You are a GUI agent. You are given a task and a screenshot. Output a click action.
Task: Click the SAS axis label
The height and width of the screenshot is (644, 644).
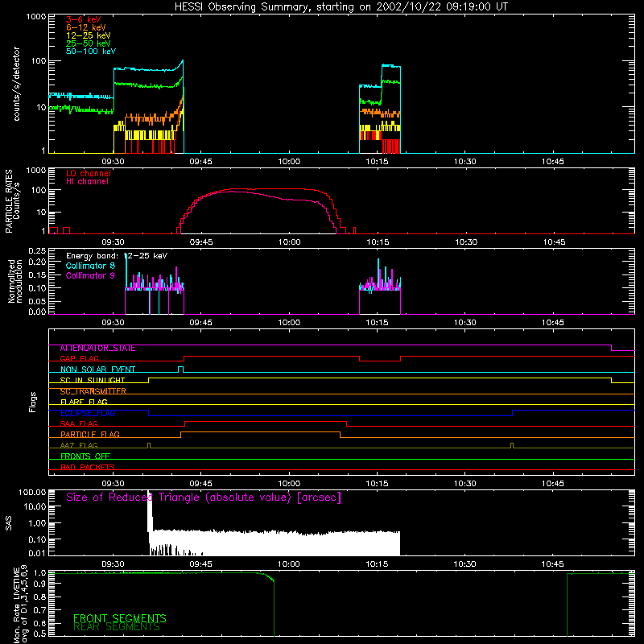point(8,523)
